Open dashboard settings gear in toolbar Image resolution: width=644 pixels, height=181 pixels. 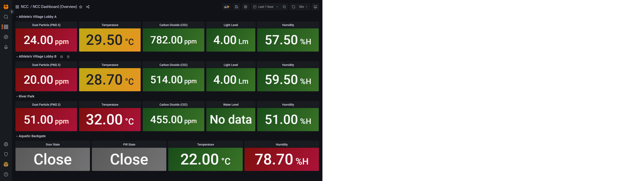coord(245,7)
